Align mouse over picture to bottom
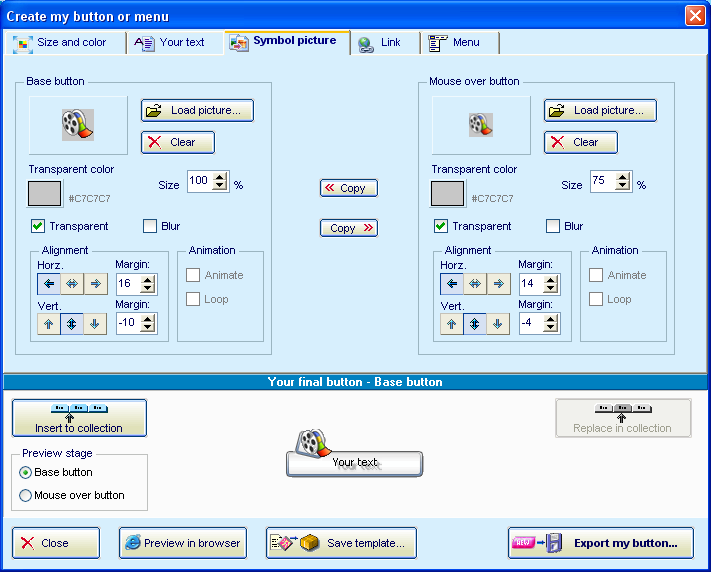 pyautogui.click(x=498, y=324)
